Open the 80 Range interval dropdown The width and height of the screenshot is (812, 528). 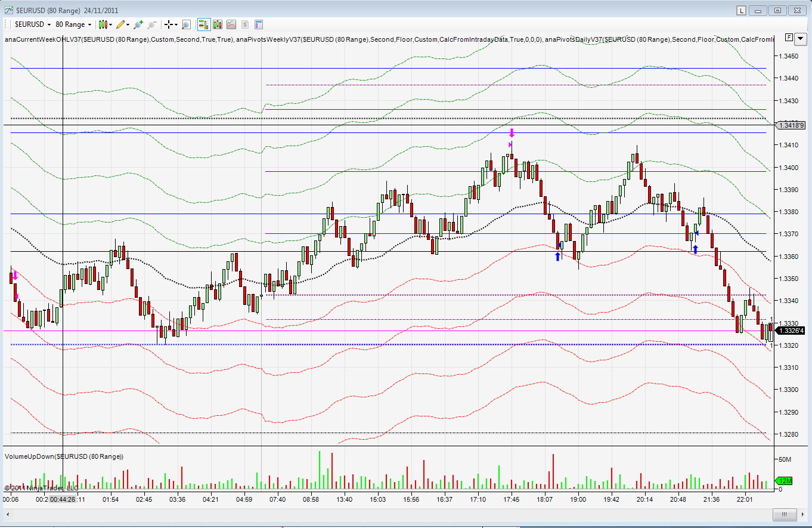tap(73, 24)
